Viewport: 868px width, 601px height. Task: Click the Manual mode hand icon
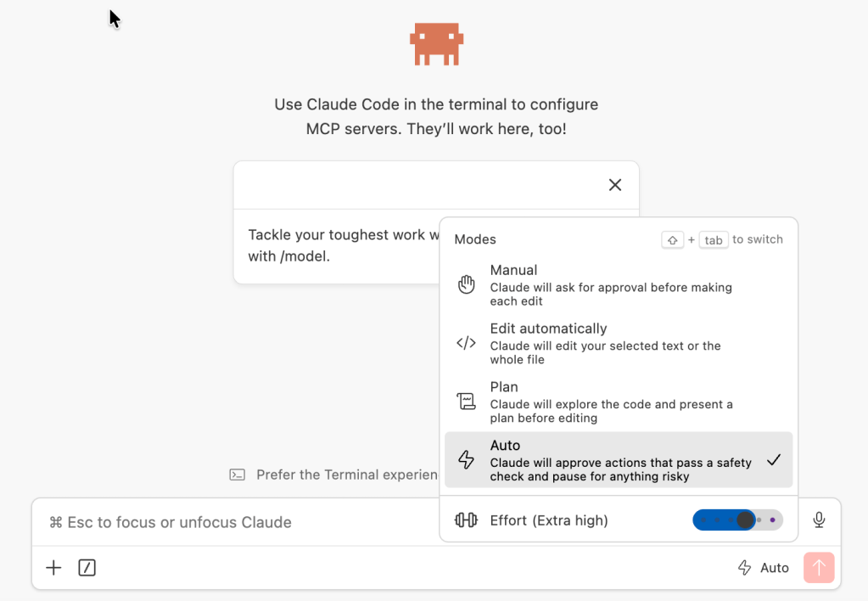tap(466, 284)
